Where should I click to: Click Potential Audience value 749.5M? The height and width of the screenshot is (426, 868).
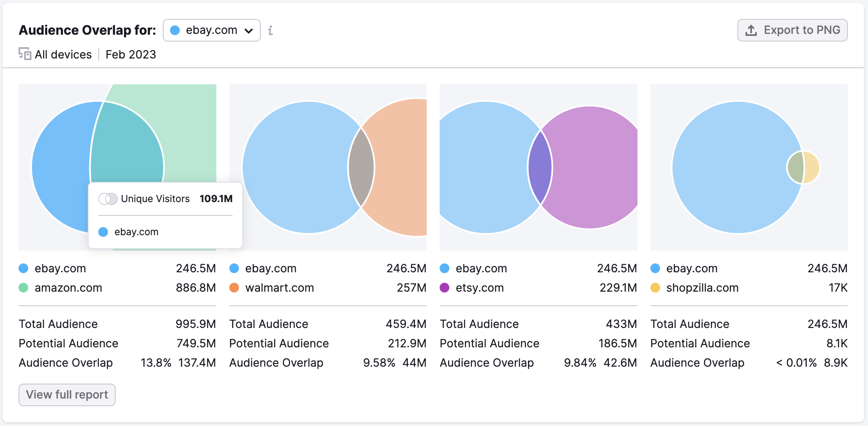(196, 343)
